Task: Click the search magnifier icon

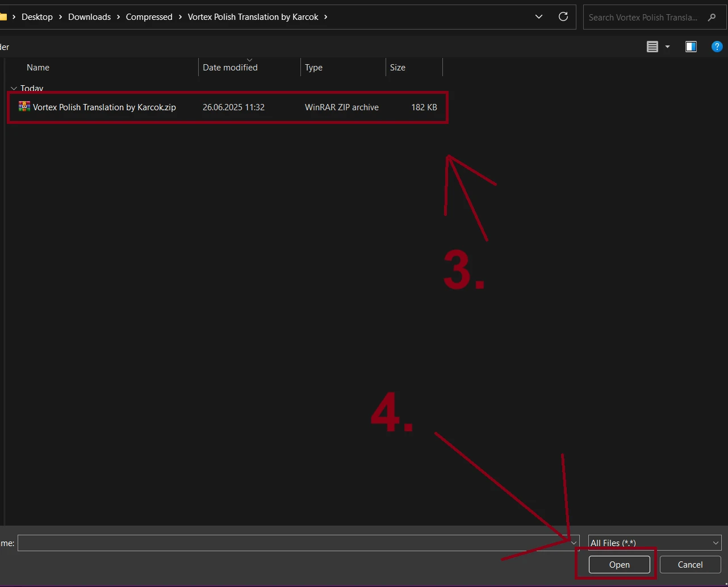Action: click(x=712, y=18)
